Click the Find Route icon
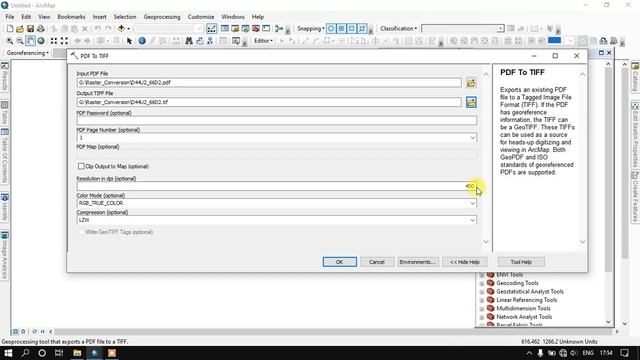The image size is (640, 360). [x=200, y=41]
